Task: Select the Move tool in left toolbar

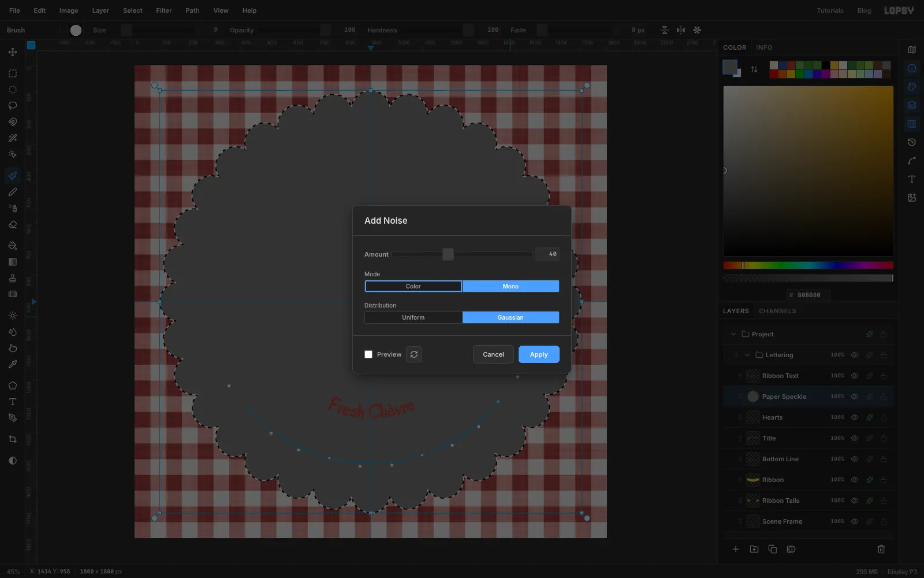Action: pyautogui.click(x=12, y=52)
